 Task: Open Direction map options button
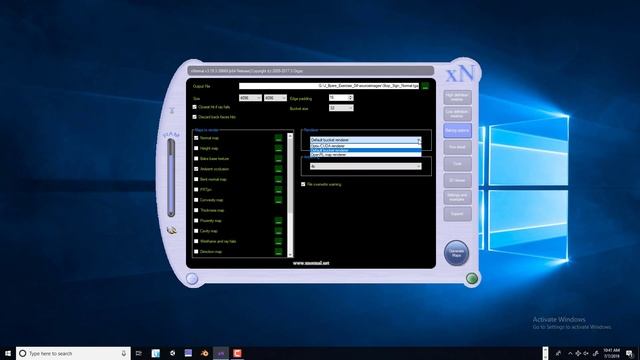pyautogui.click(x=278, y=252)
